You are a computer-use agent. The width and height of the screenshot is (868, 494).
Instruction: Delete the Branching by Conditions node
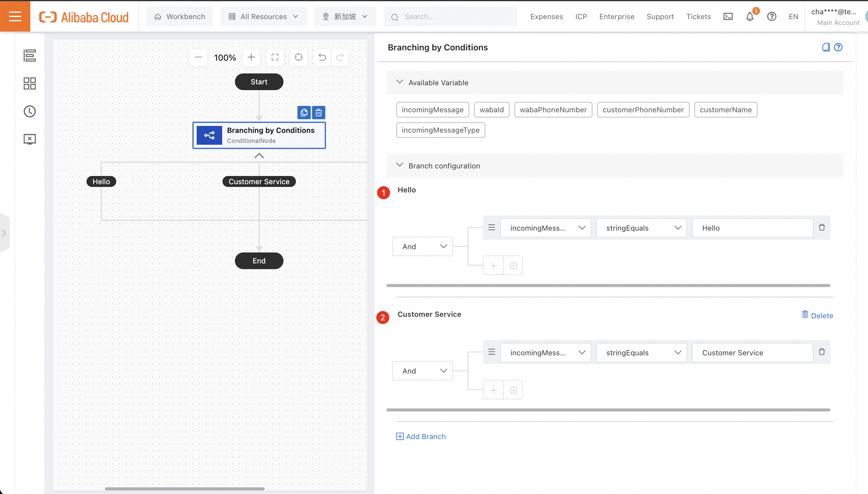pyautogui.click(x=318, y=113)
